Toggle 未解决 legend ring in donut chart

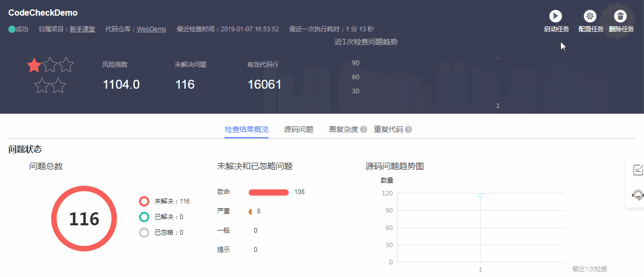pos(144,201)
